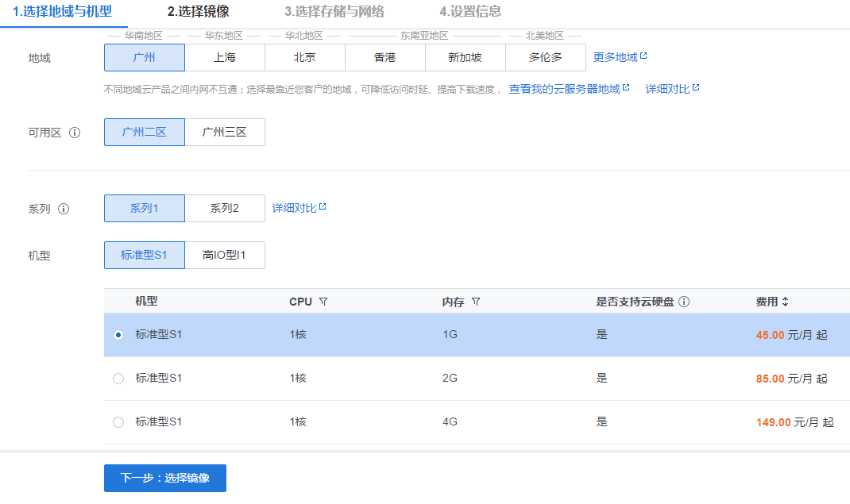Select the 广州三区 availability zone

pyautogui.click(x=224, y=132)
